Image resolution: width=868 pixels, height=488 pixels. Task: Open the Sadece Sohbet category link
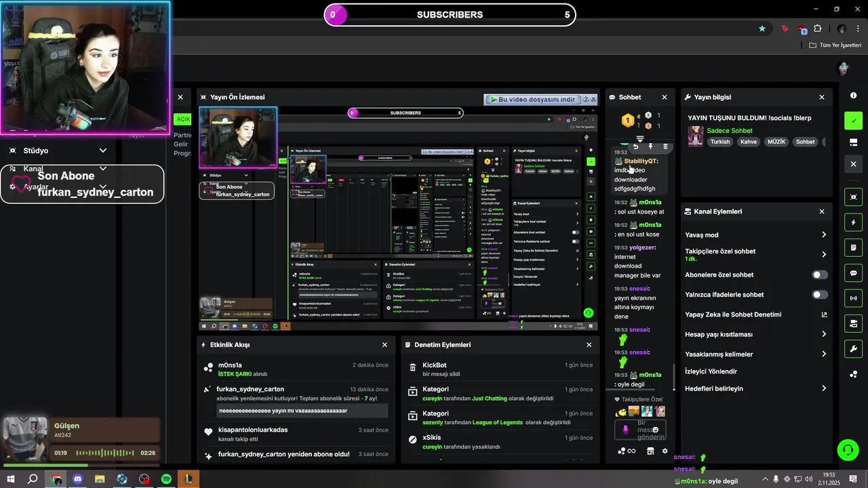[730, 131]
